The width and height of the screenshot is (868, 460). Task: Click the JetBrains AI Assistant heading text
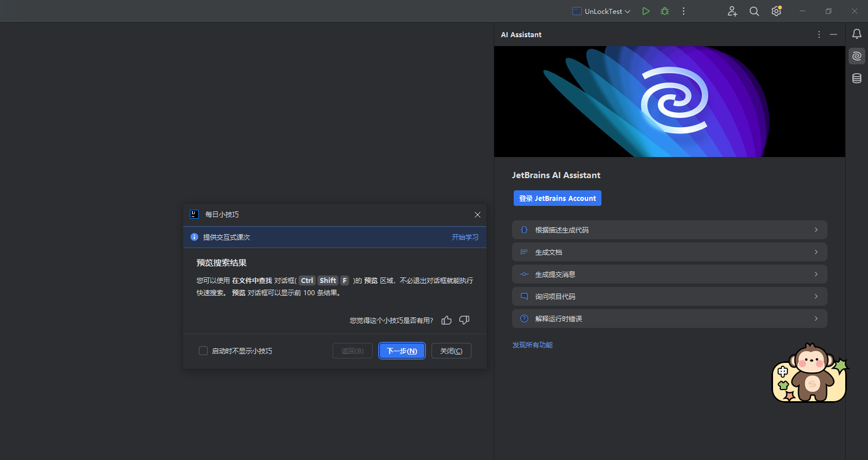click(556, 175)
